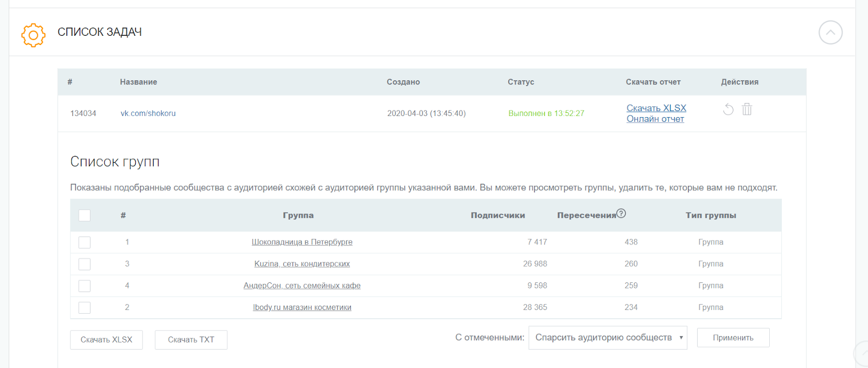Screen dimensions: 868x368
Task: Click the Применить button
Action: pyautogui.click(x=733, y=338)
